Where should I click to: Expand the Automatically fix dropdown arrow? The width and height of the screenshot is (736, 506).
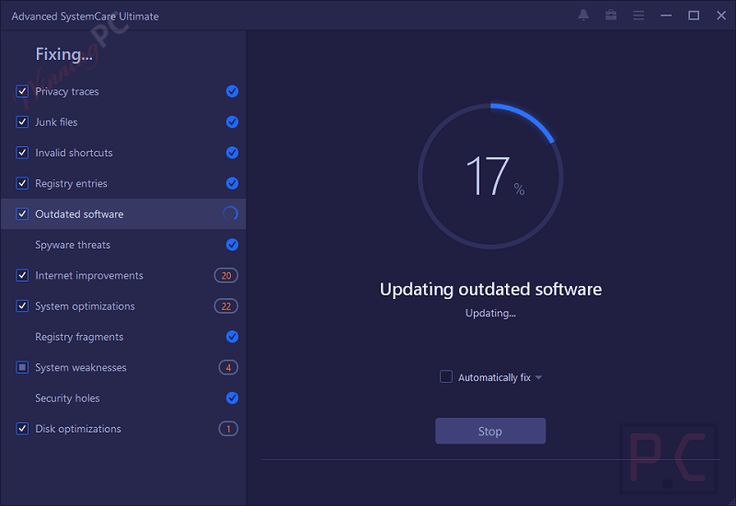click(538, 377)
